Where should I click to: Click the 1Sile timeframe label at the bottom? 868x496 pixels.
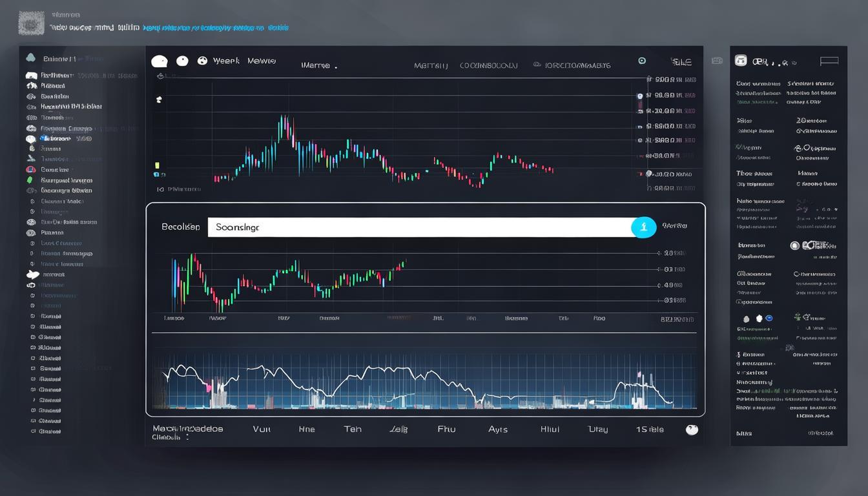click(x=650, y=428)
